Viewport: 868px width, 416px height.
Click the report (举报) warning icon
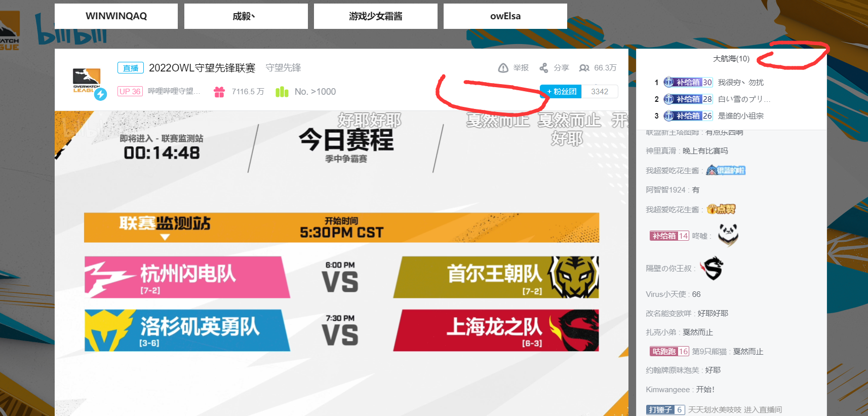point(503,68)
